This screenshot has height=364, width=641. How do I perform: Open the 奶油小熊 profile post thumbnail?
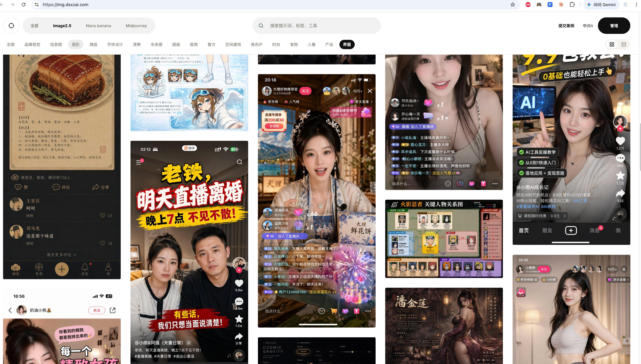tap(62, 326)
